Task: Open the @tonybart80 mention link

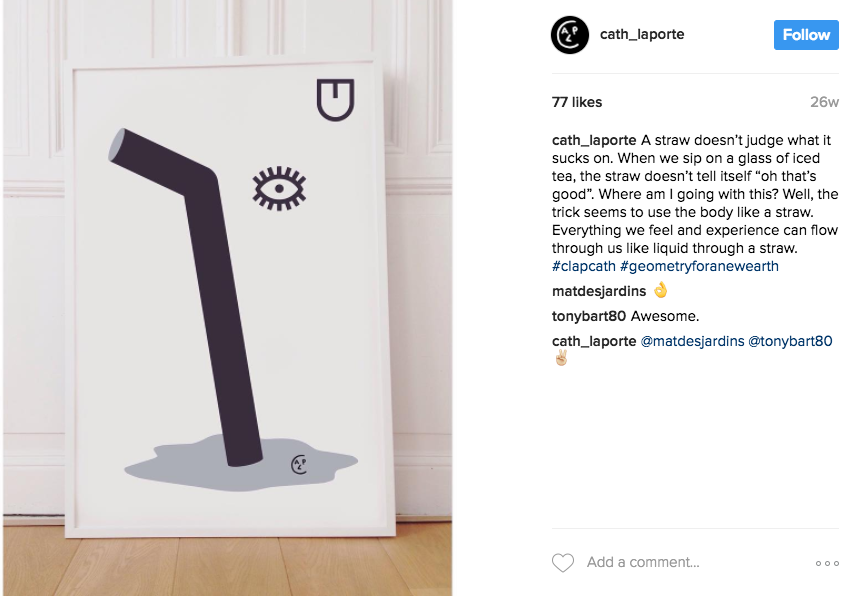Action: [790, 341]
